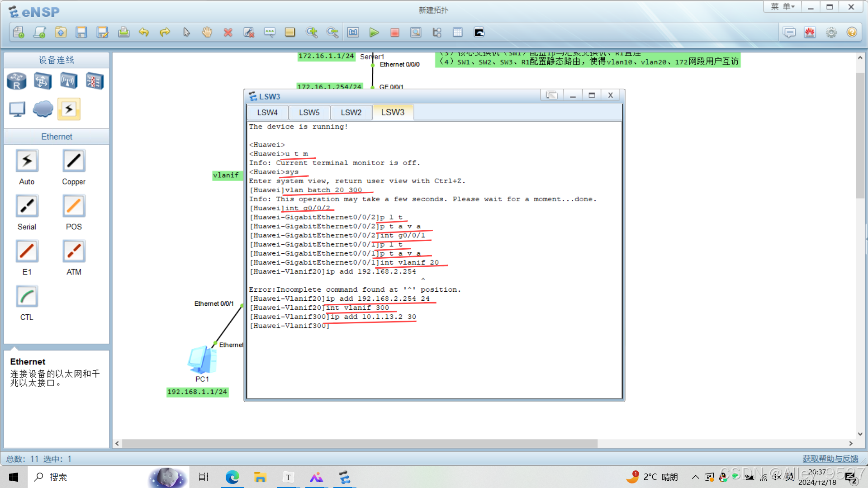
Task: Select the LSW3 terminal tab
Action: (393, 112)
